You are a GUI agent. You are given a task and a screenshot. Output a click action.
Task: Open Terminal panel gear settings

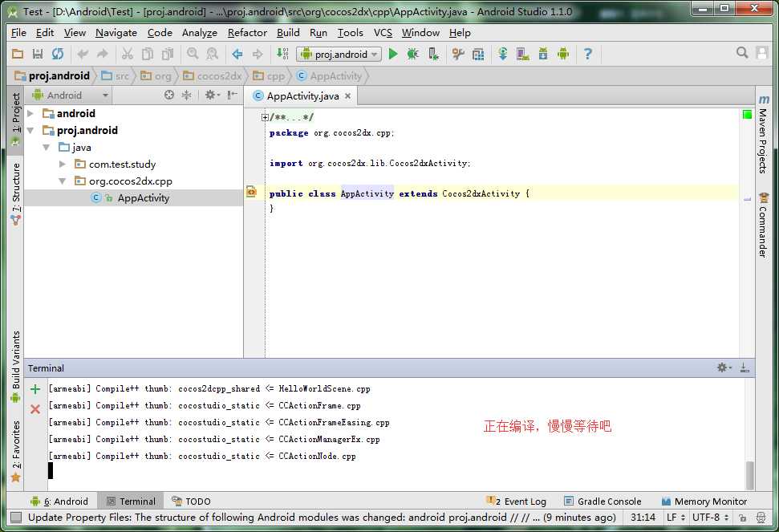click(x=724, y=368)
